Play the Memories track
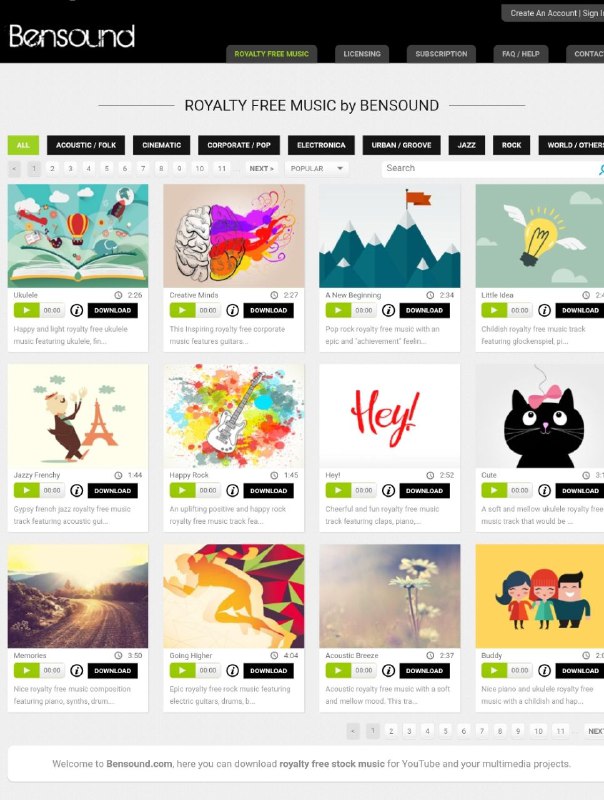 tap(27, 670)
